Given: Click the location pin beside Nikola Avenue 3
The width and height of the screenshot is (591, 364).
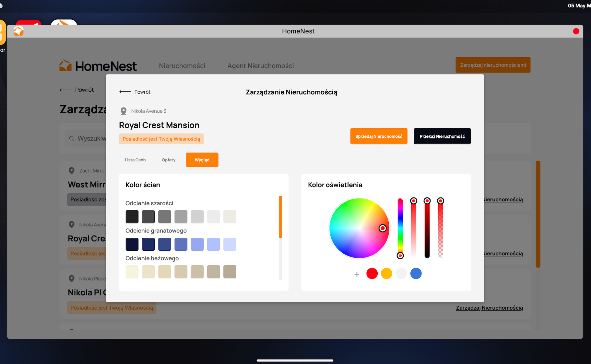Looking at the screenshot, I should (x=124, y=111).
